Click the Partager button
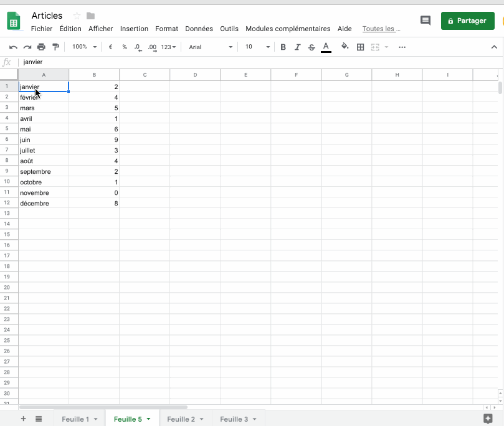Screen dimensions: 504x426 click(468, 21)
